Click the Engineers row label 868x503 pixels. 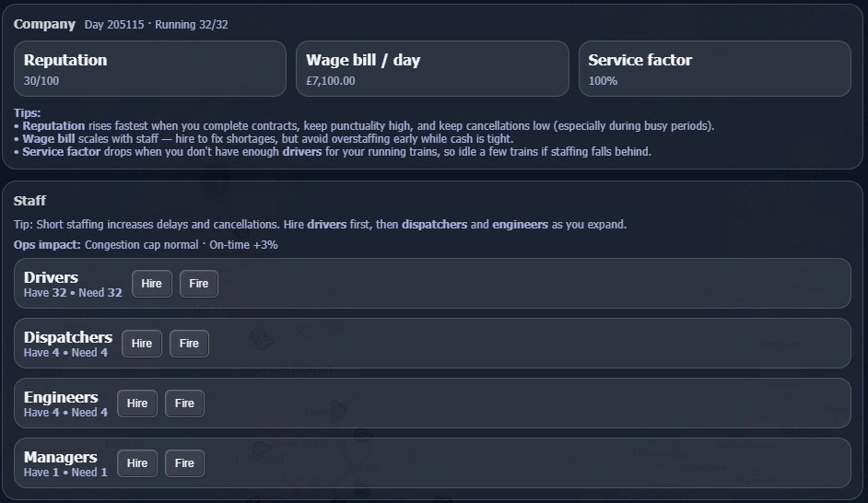point(61,397)
